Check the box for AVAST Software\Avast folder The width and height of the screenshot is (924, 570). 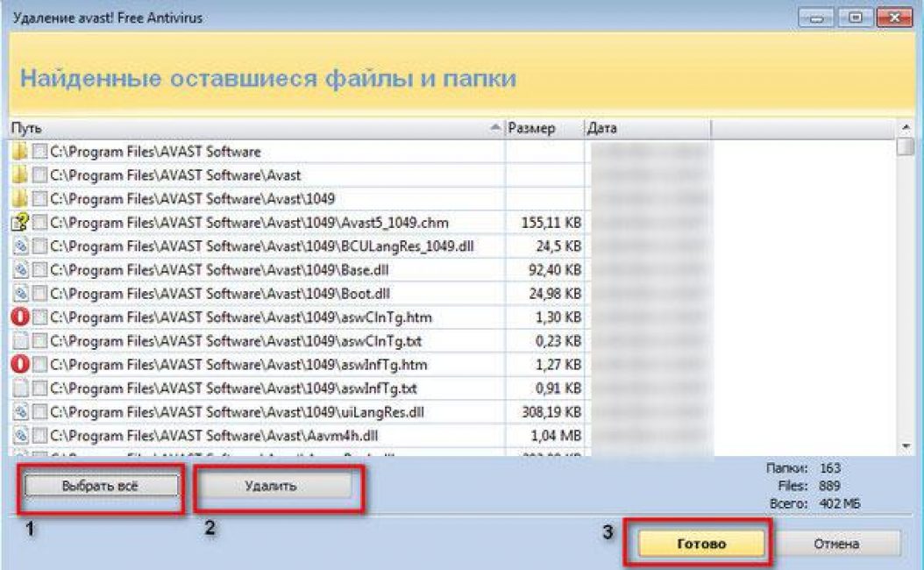(39, 175)
